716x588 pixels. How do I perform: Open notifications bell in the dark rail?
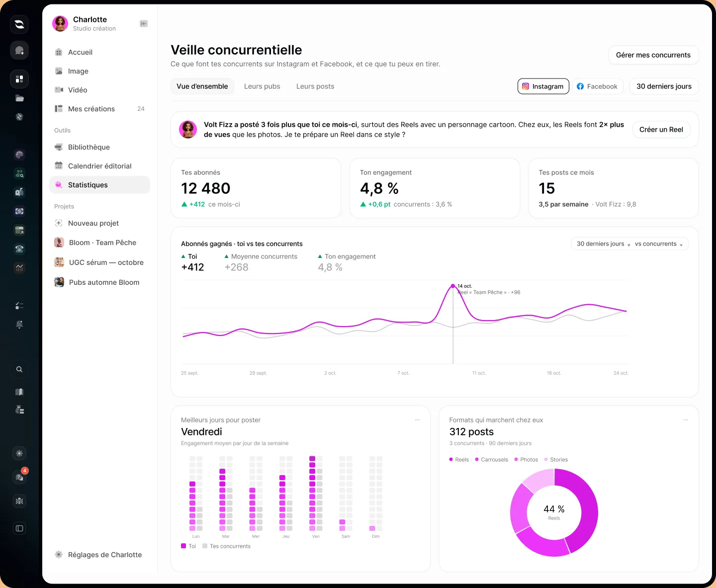19,325
